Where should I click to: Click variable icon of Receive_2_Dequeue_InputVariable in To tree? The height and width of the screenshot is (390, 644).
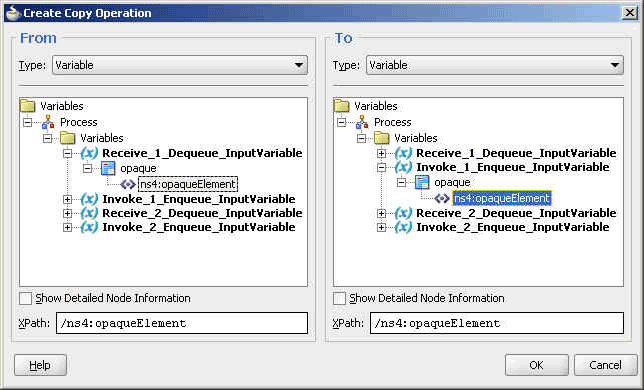403,213
